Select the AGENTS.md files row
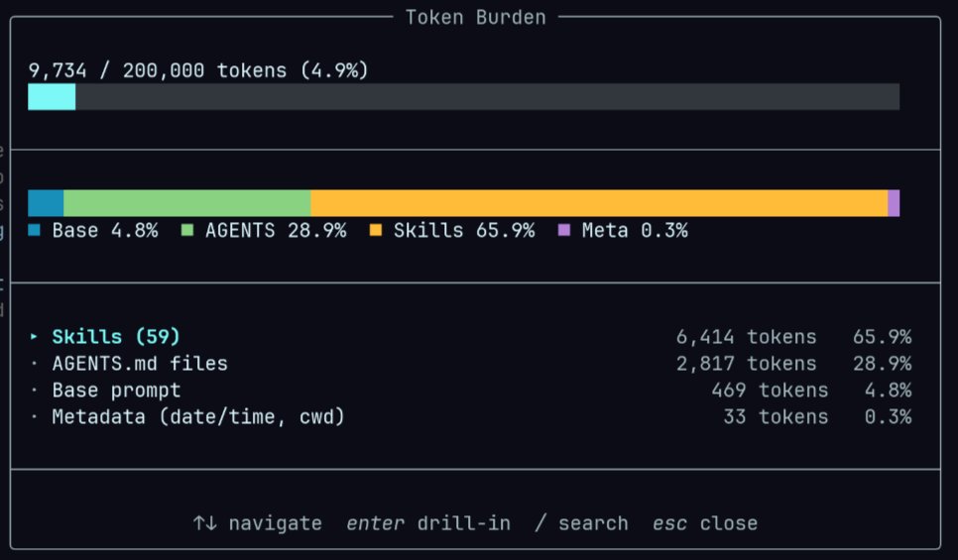The width and height of the screenshot is (958, 560). [x=470, y=364]
